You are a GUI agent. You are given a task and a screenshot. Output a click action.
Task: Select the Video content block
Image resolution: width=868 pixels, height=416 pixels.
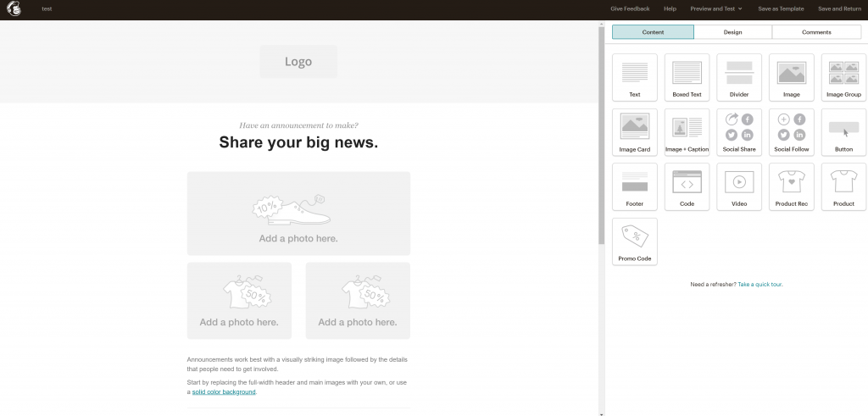739,186
